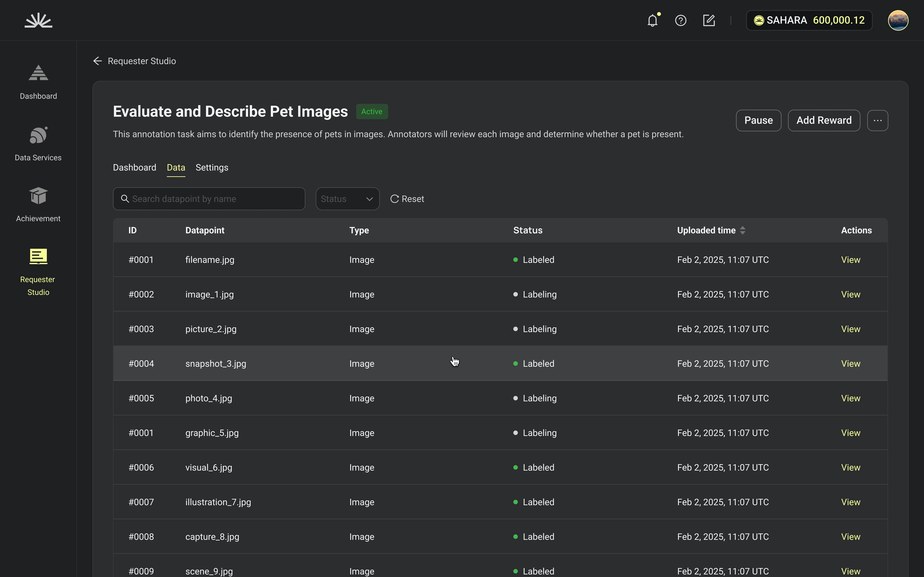The height and width of the screenshot is (577, 924).
Task: Click the Sahara logo in top-left
Action: click(x=38, y=20)
